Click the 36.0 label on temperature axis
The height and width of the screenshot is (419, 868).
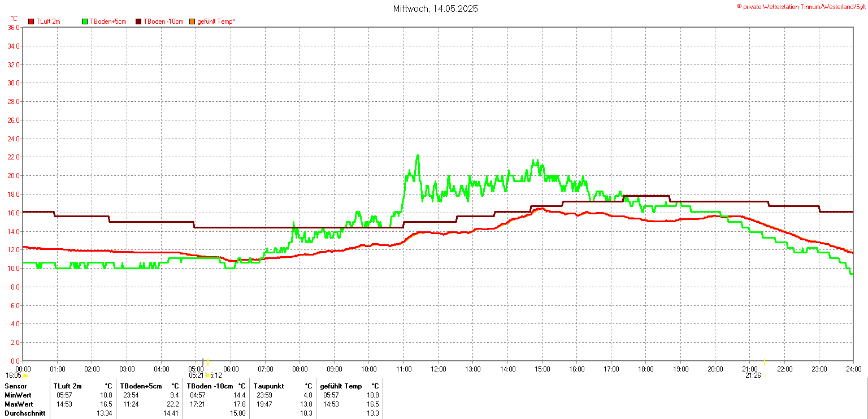tap(14, 27)
